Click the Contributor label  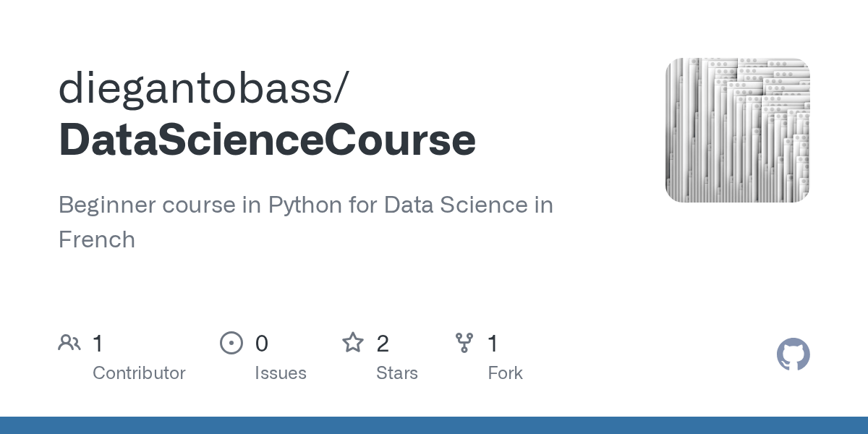(139, 373)
